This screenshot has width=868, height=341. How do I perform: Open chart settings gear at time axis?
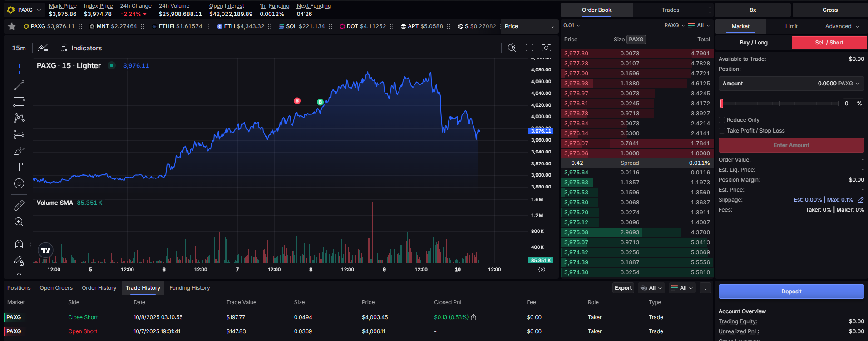click(542, 270)
